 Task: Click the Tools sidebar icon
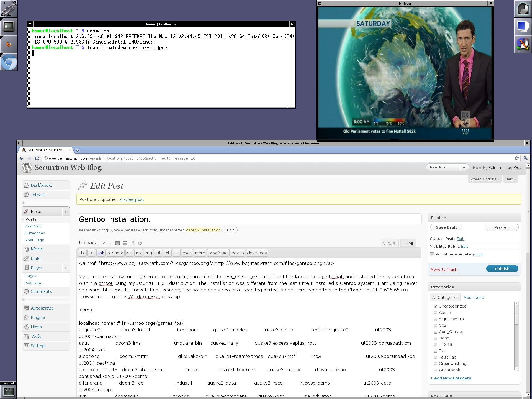tap(26, 336)
